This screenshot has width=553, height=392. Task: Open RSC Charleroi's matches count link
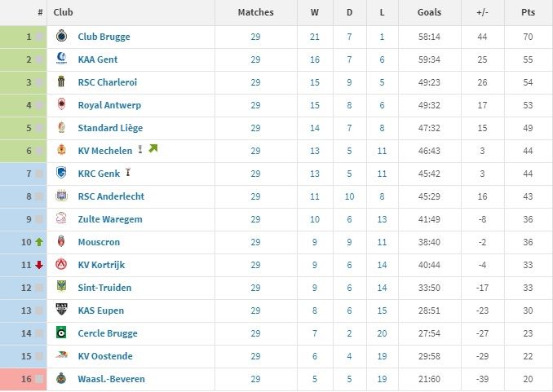pyautogui.click(x=255, y=82)
